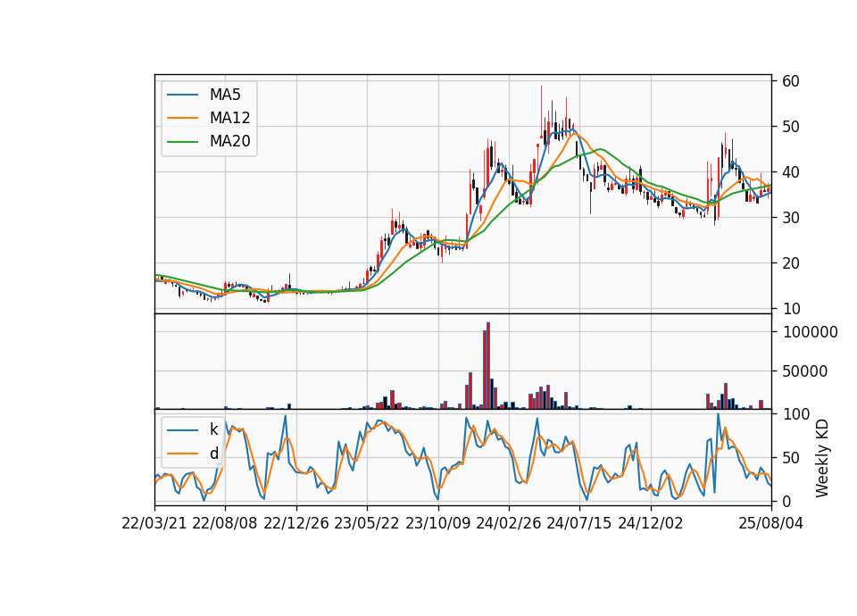Click the volume axis value 50000
857x616 pixels.
805,371
